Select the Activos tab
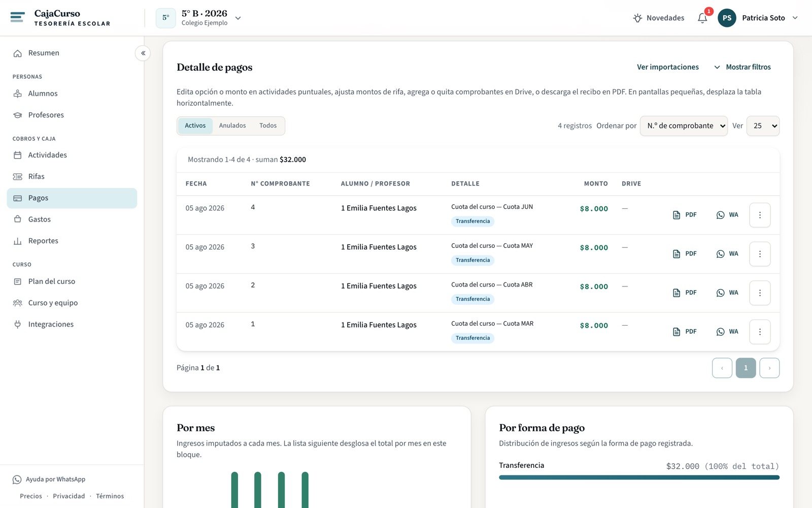 195,126
